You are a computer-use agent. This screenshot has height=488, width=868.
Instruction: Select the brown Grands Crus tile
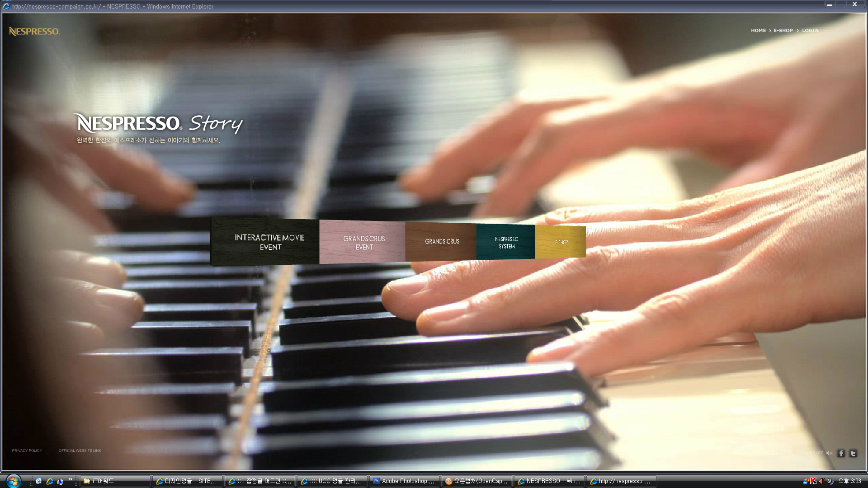441,242
